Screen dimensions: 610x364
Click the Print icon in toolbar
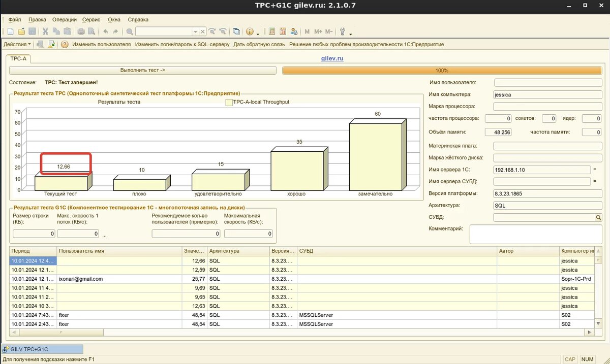coord(81,31)
